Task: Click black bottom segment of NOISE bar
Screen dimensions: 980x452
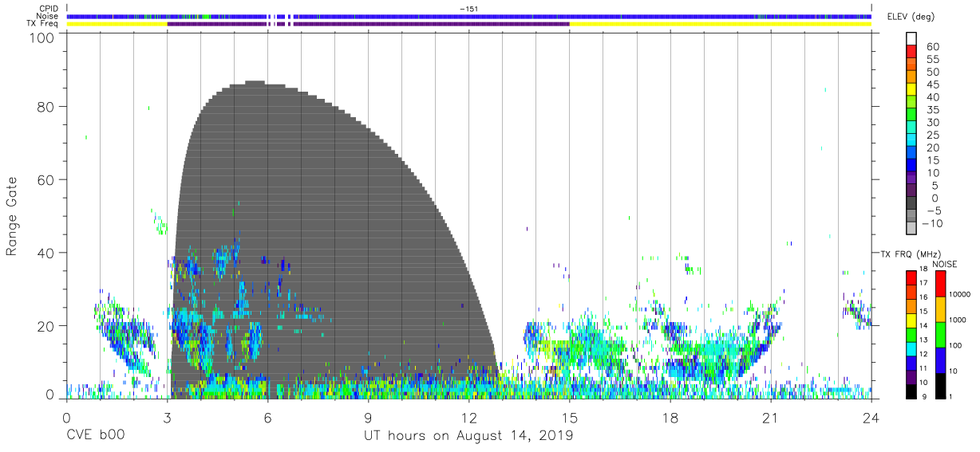Action: (939, 386)
